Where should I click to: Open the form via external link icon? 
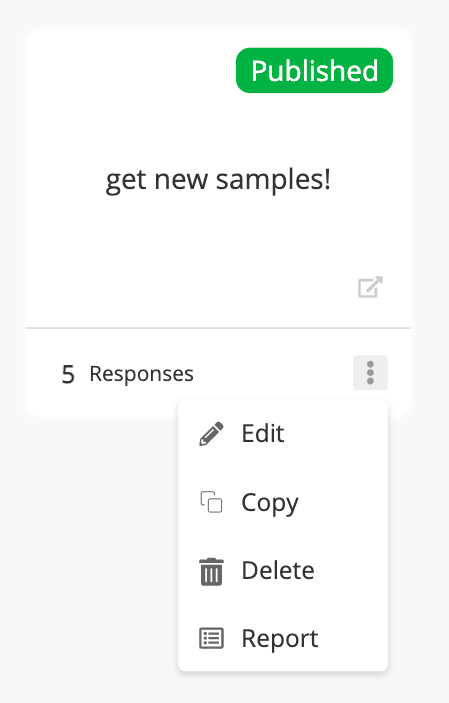[x=370, y=287]
